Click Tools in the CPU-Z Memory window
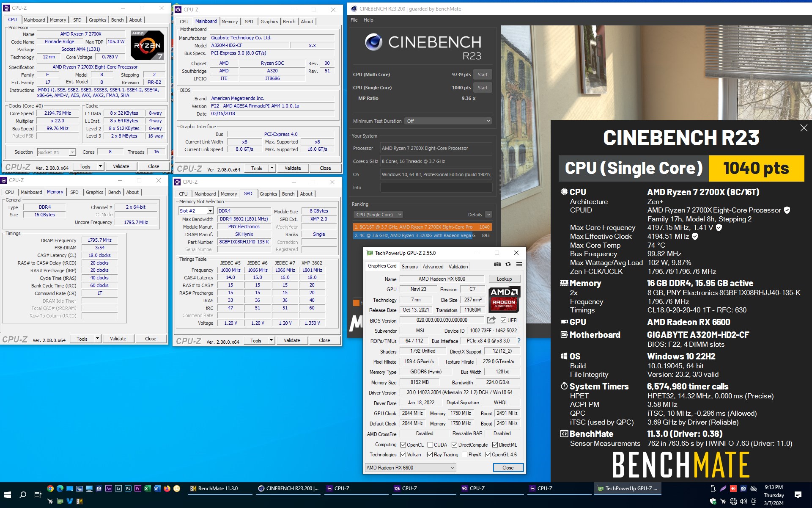Screen dimensions: 812x508 click(82, 339)
